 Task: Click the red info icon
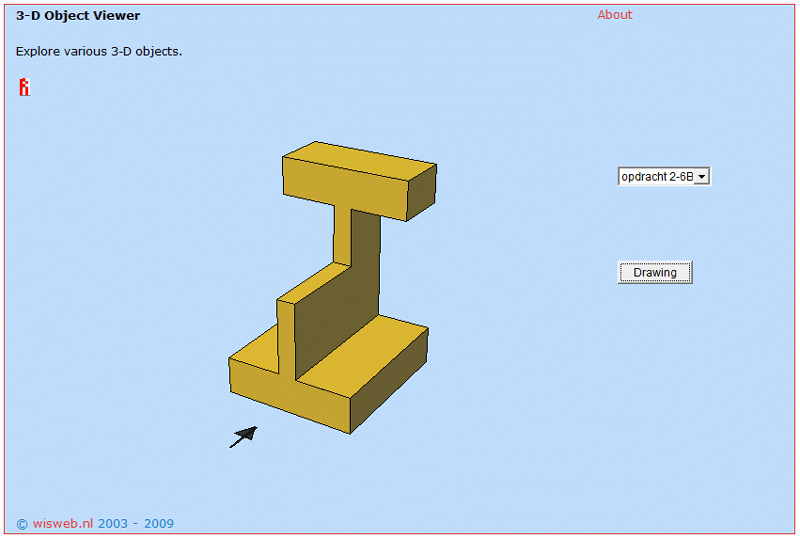pyautogui.click(x=24, y=87)
